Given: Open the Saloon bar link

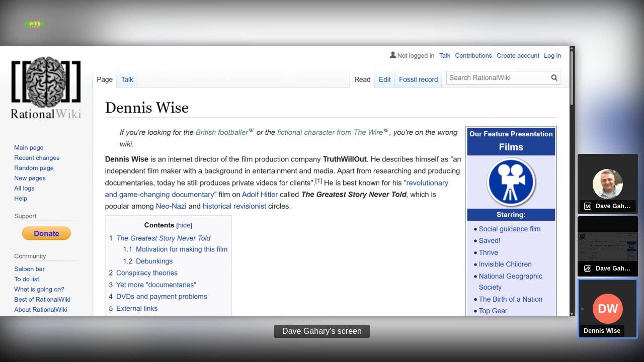Looking at the screenshot, I should [29, 269].
